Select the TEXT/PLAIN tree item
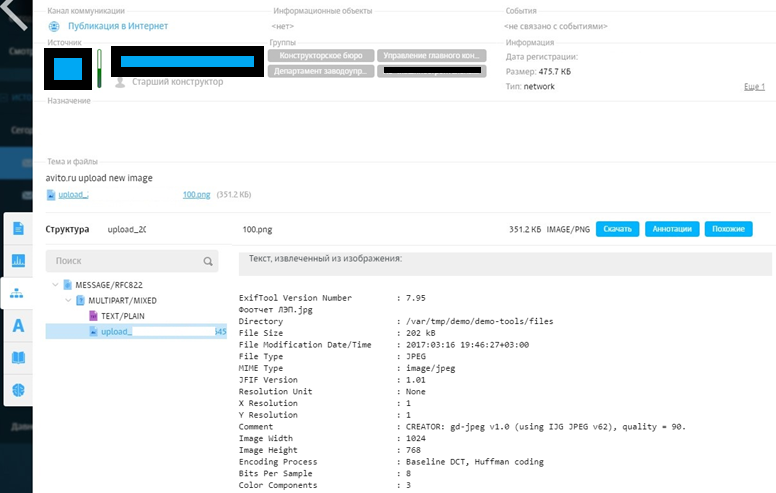This screenshot has width=776, height=493. [123, 316]
